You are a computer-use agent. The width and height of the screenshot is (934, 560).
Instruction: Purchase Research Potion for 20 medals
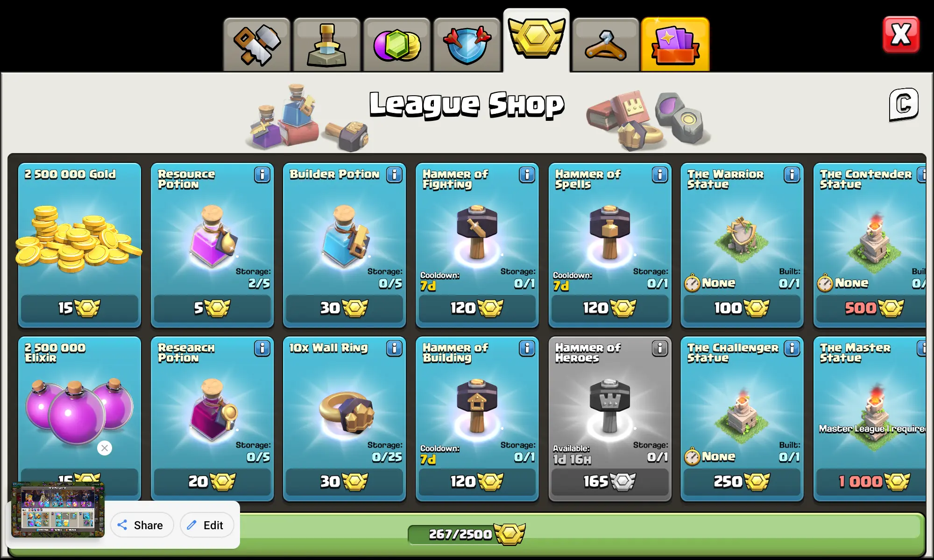[212, 482]
